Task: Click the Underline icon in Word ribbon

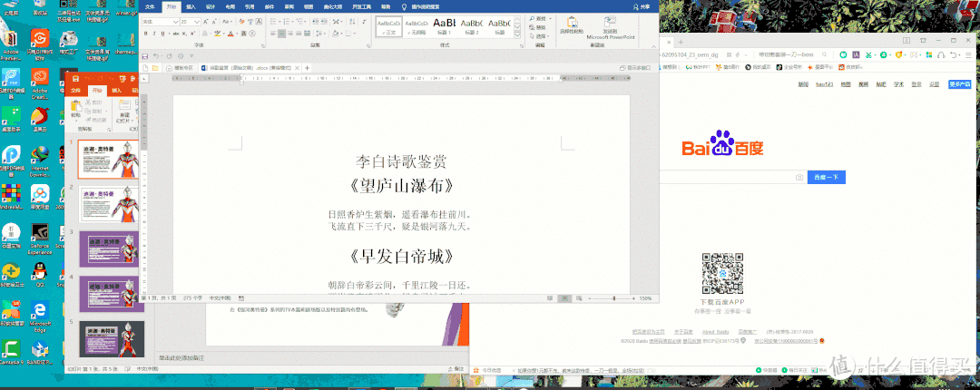Action: tap(162, 34)
